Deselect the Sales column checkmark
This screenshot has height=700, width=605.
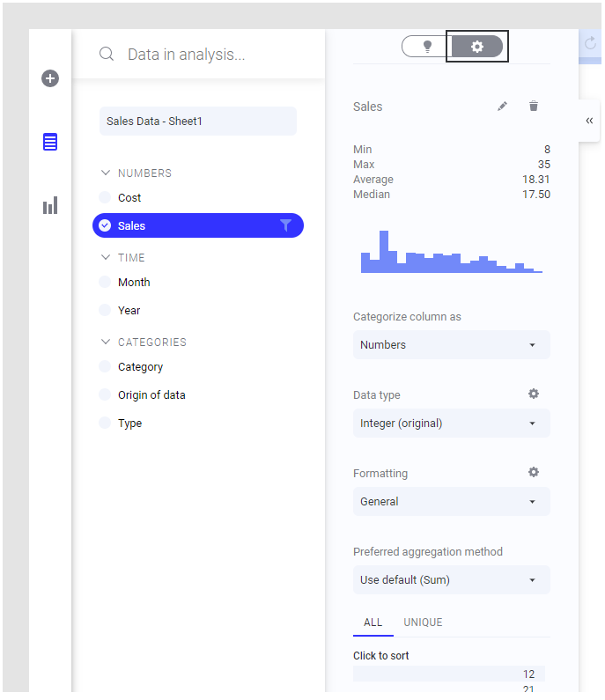105,226
